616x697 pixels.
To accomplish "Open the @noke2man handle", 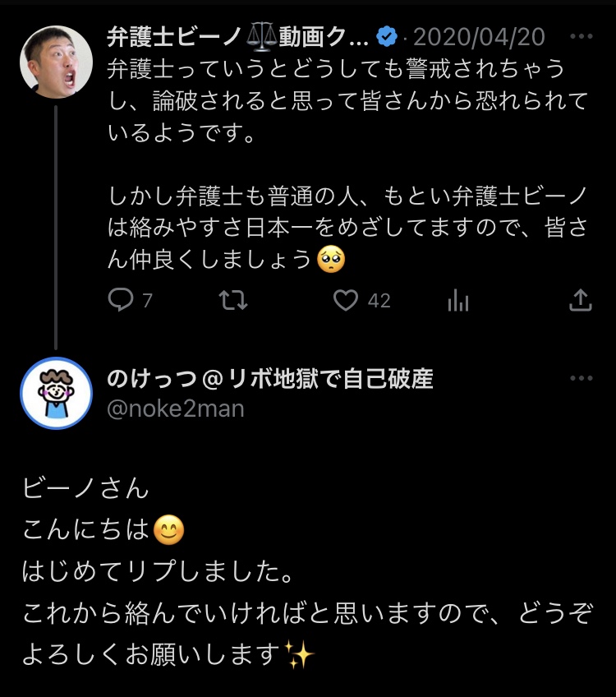I will coord(176,409).
